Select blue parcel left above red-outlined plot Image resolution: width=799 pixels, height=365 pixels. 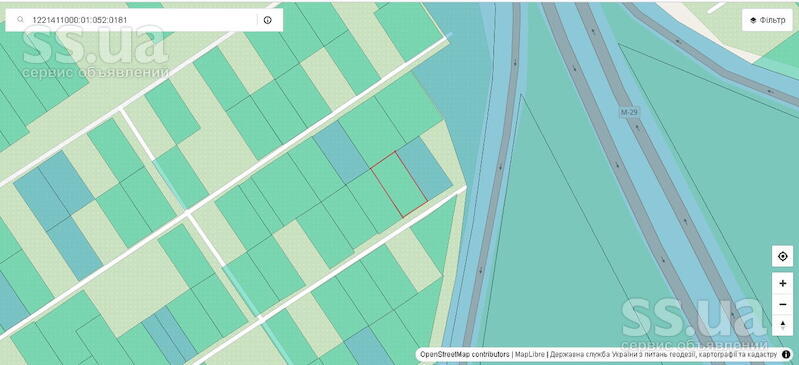coord(340,152)
